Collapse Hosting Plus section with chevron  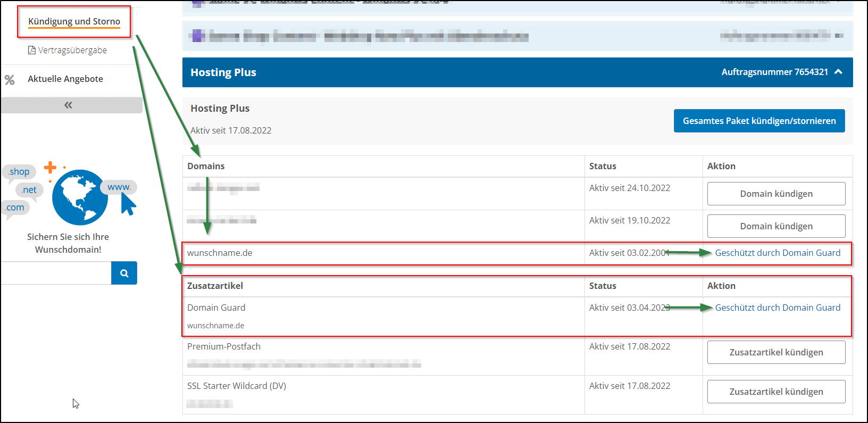838,72
